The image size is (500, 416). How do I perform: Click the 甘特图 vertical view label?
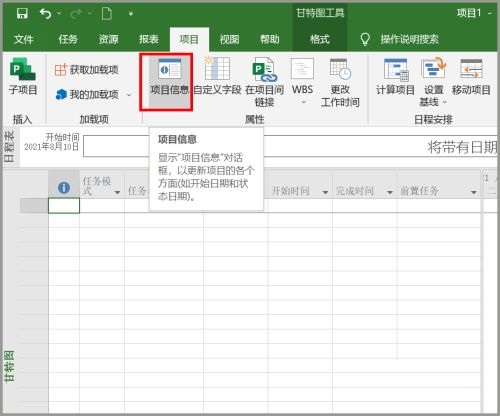[x=9, y=366]
